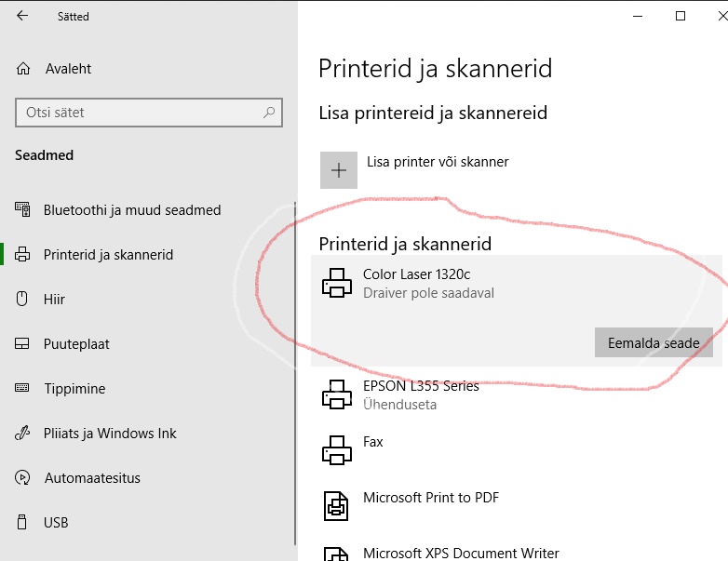Select Microsoft XPS Document Writer icon
This screenshot has width=728, height=561.
(x=337, y=551)
